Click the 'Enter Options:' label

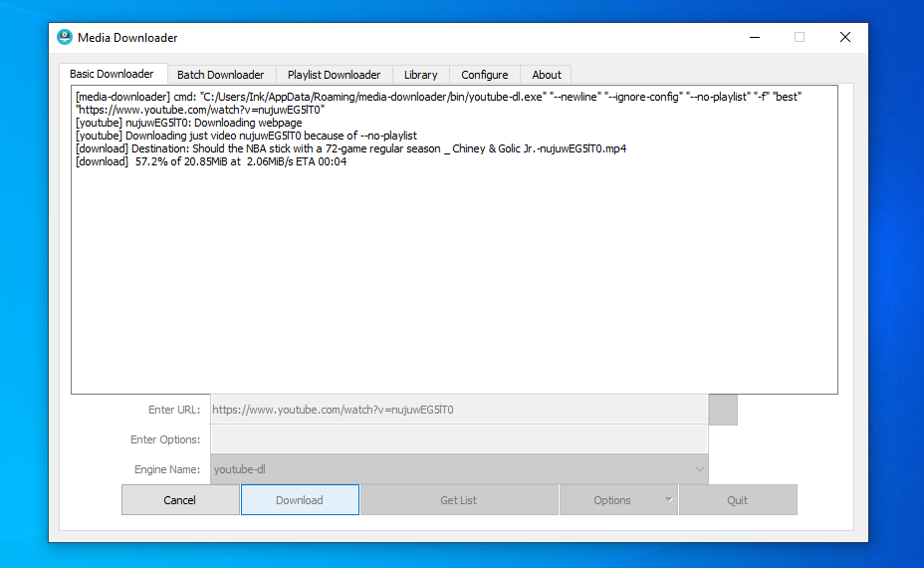[165, 439]
